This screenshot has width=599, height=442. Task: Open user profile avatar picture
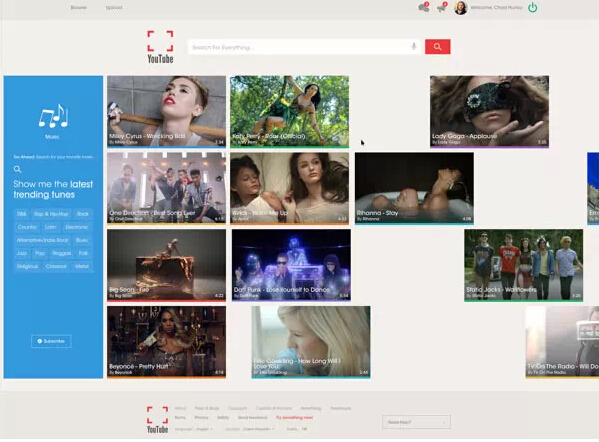(x=461, y=8)
